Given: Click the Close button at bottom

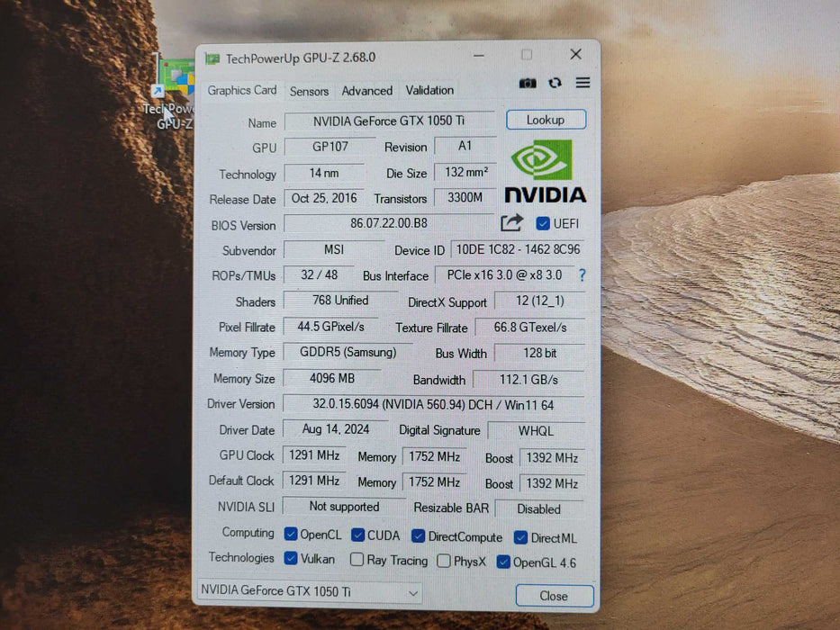Looking at the screenshot, I should point(554,596).
